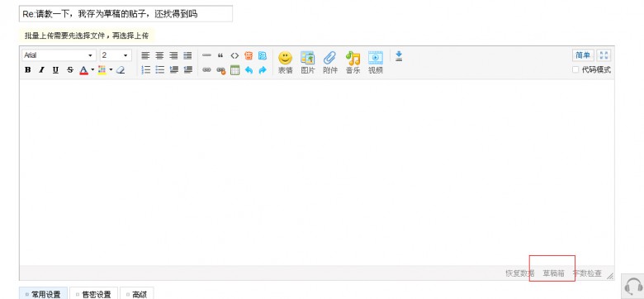Image resolution: width=644 pixels, height=299 pixels.
Task: Align text left
Action: 145,56
